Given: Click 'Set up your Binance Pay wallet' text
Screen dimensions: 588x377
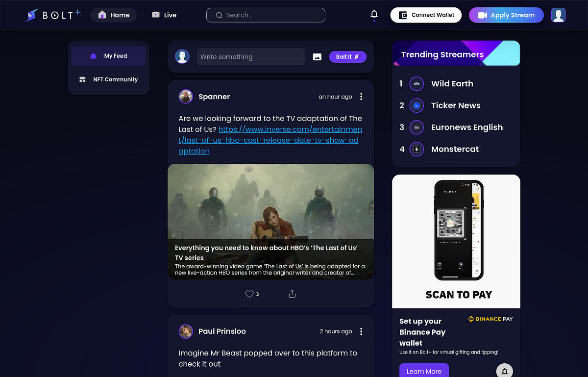Looking at the screenshot, I should [x=422, y=332].
